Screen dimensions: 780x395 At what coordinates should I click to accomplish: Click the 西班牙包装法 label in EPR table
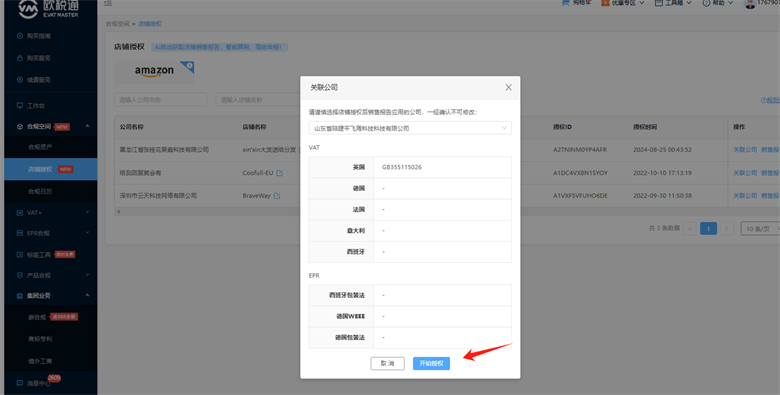347,296
